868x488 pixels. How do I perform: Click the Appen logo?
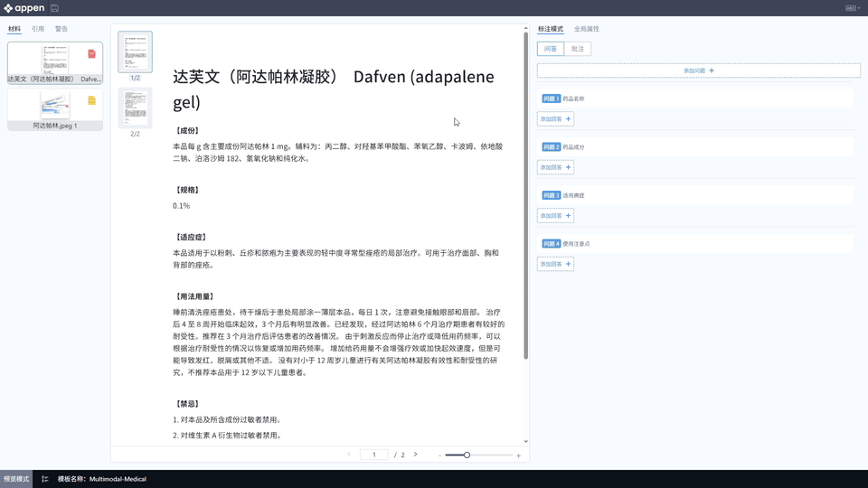[24, 8]
